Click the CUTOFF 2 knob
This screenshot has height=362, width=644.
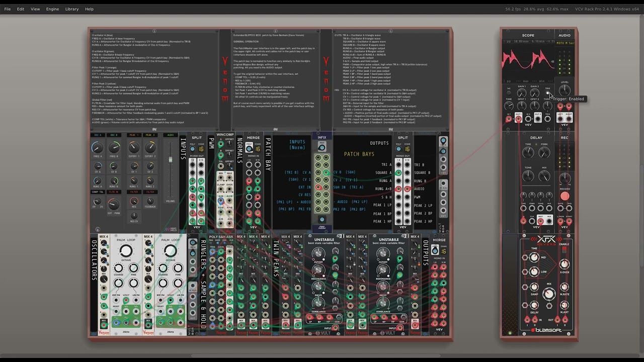click(x=150, y=147)
